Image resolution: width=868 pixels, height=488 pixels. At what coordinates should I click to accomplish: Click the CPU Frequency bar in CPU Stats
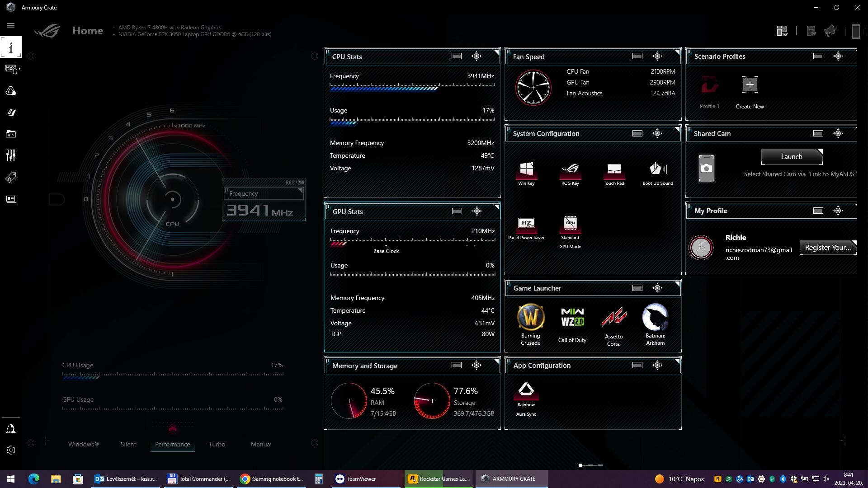[412, 87]
